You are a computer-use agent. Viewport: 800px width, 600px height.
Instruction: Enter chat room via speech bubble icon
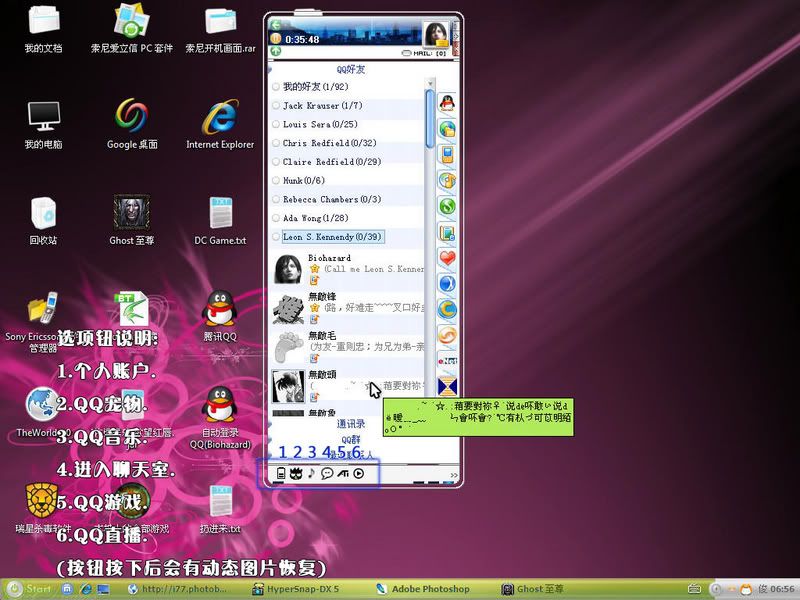pos(327,473)
